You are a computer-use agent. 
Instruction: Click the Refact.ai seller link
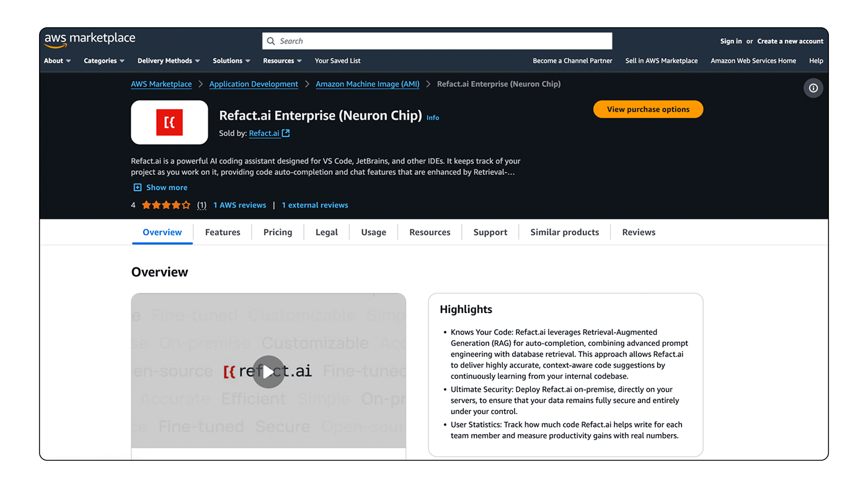click(x=264, y=133)
